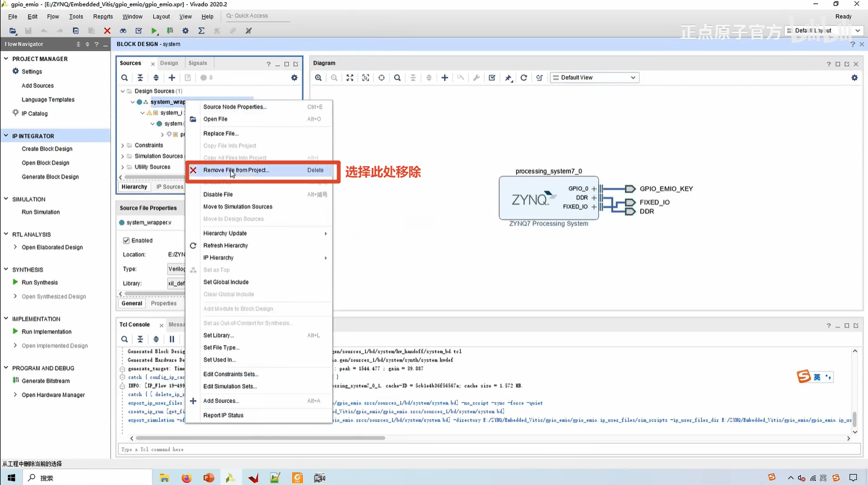Open Diagram settings gear icon
Screen dimensions: 868x485
click(x=854, y=78)
